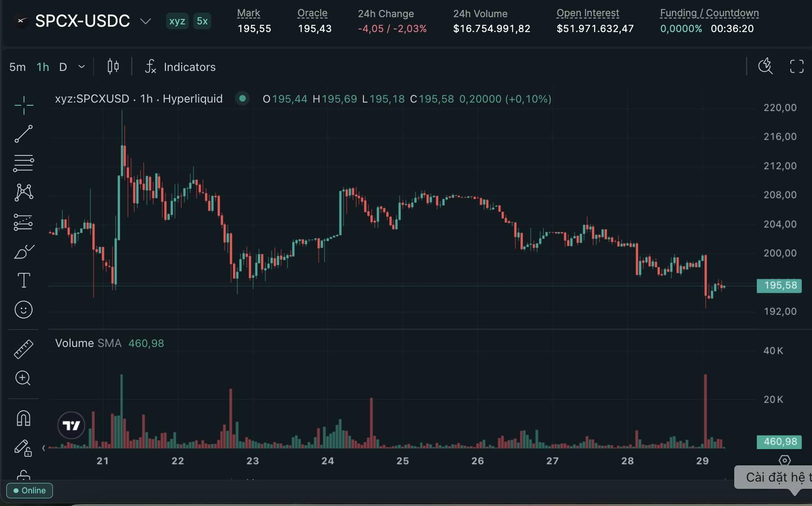Click the TradingView logo link
Viewport: 812px width, 506px height.
(71, 425)
